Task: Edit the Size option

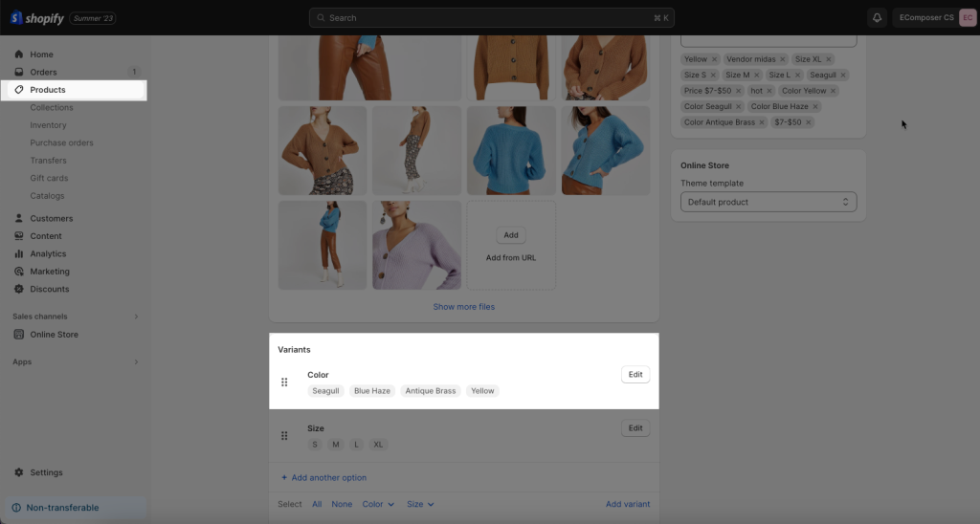Action: tap(635, 428)
